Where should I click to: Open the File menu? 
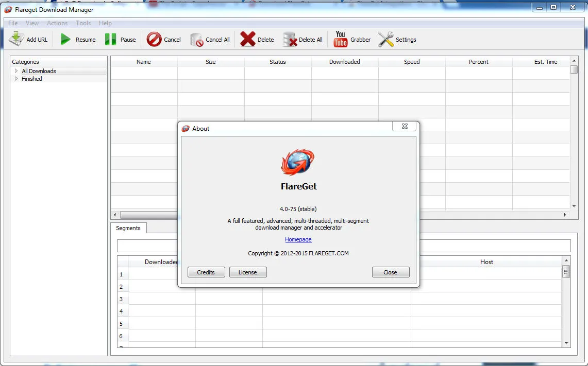13,23
